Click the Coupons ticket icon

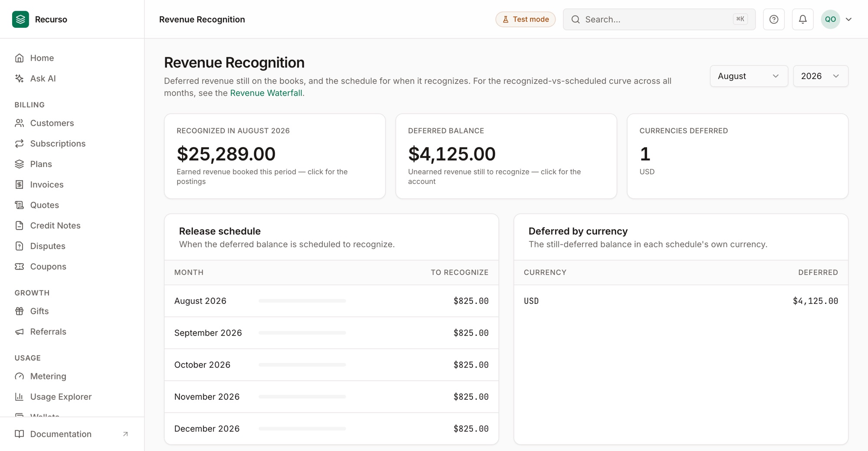(19, 267)
